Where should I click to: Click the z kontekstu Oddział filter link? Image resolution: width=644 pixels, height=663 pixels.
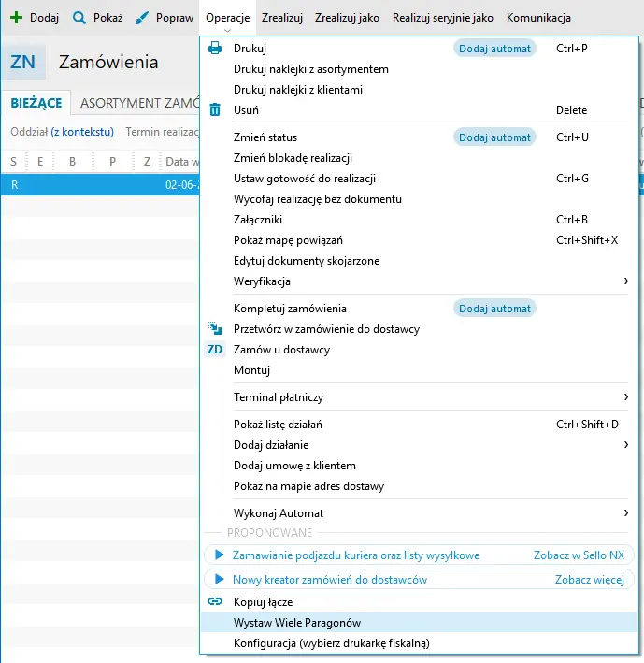coord(82,132)
